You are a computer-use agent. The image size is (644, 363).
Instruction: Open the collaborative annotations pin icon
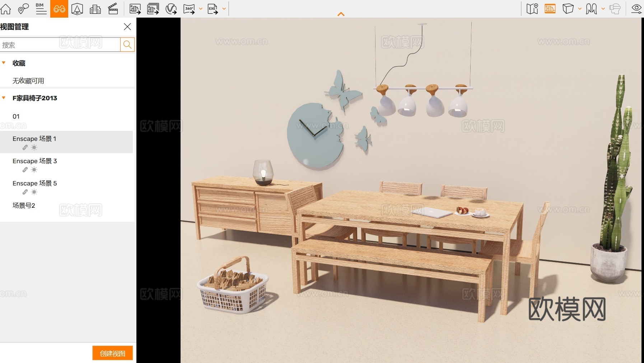click(x=23, y=9)
